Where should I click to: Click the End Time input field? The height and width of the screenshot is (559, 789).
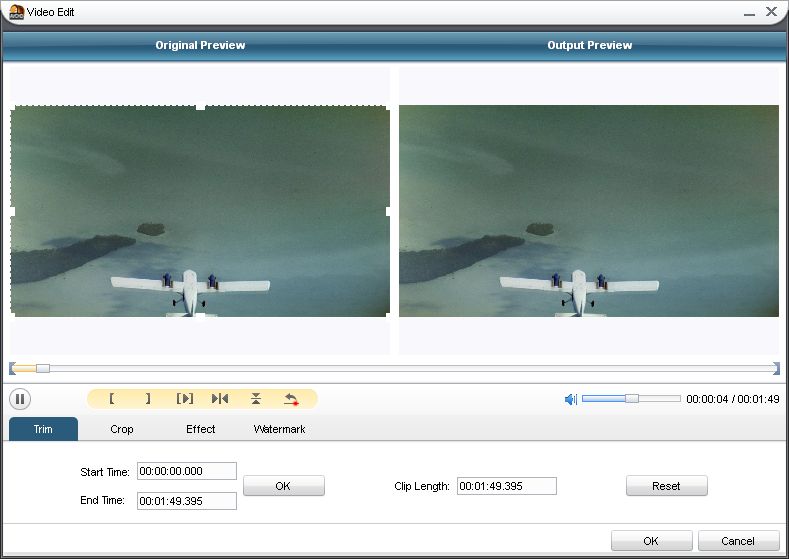[x=187, y=501]
